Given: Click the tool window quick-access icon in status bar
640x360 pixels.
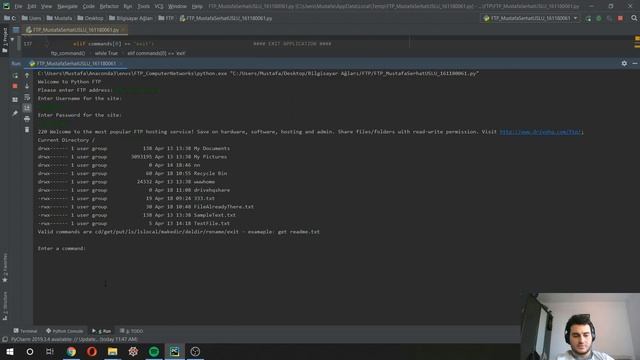Looking at the screenshot, I should tap(5, 339).
